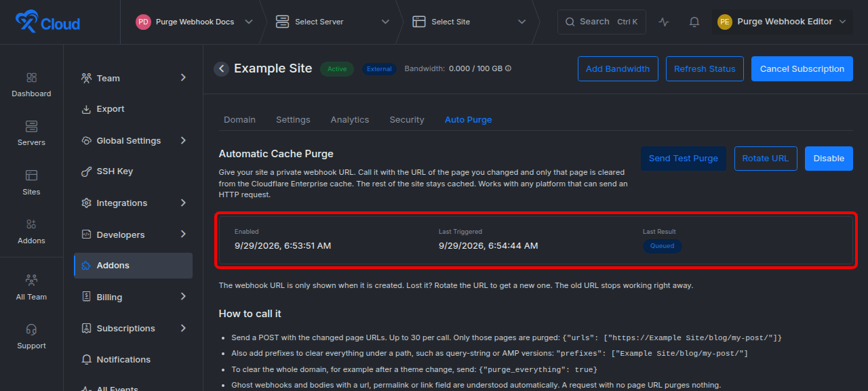Open the Sites sidebar icon

31,176
